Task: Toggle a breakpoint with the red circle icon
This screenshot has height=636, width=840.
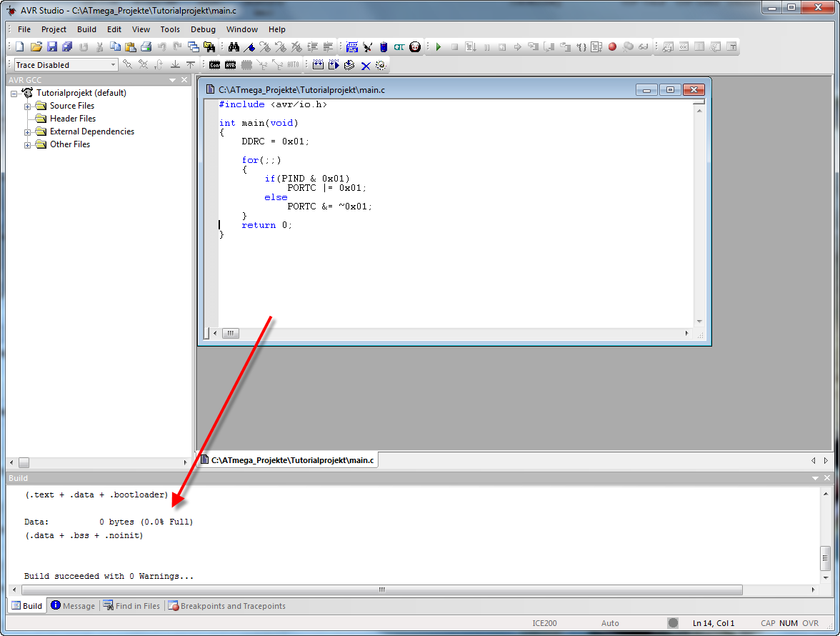Action: point(612,47)
